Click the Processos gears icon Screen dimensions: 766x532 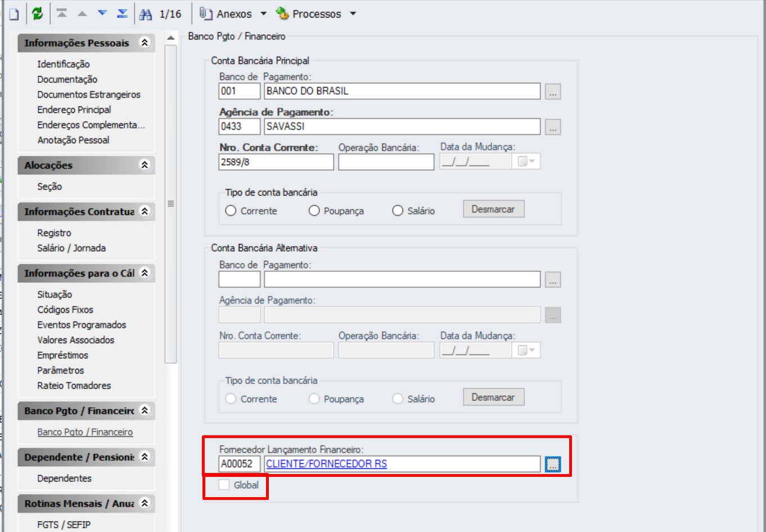(282, 13)
